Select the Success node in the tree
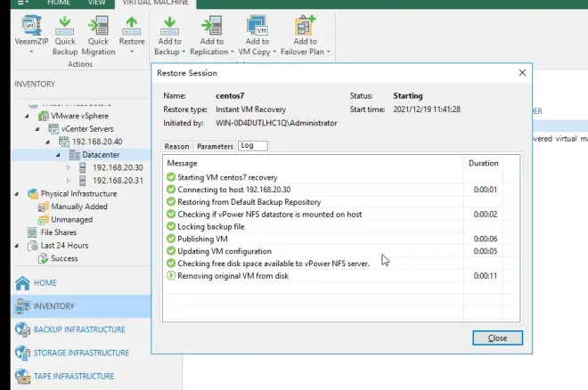 (x=64, y=258)
